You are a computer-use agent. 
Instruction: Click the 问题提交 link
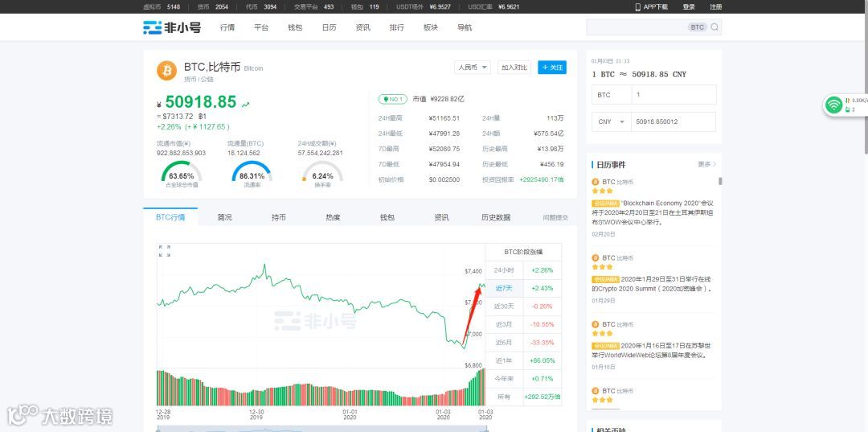tap(555, 218)
